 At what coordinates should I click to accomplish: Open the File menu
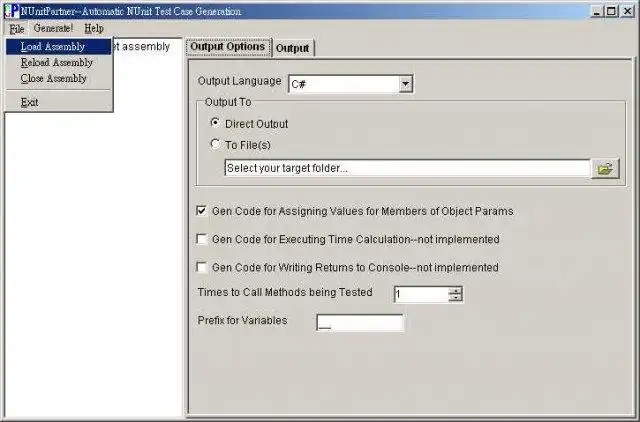(17, 29)
